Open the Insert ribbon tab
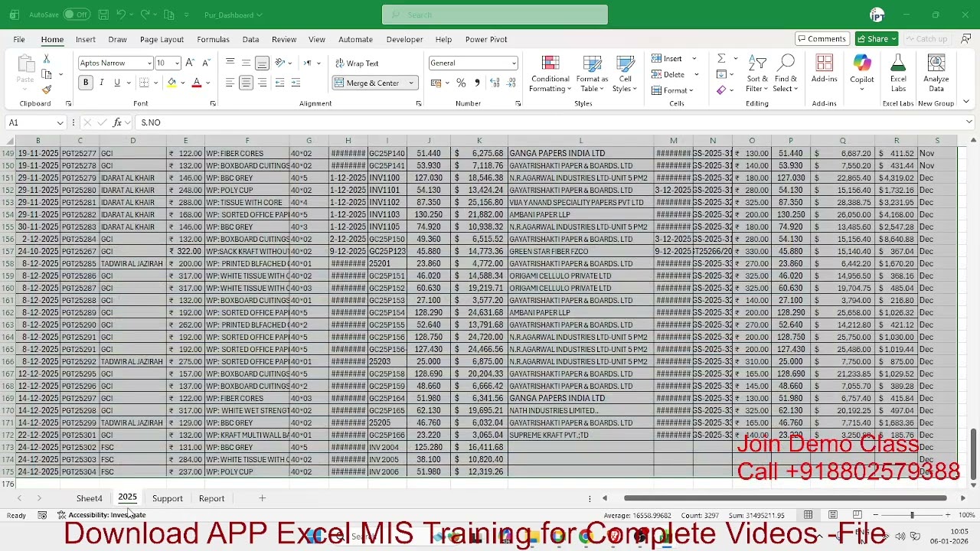The height and width of the screenshot is (551, 980). (x=86, y=39)
